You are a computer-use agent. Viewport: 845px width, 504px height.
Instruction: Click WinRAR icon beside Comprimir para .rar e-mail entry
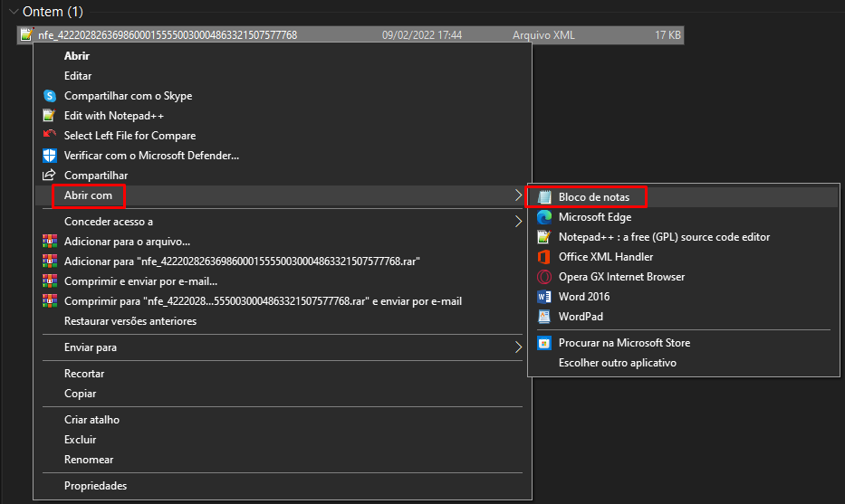pos(50,301)
